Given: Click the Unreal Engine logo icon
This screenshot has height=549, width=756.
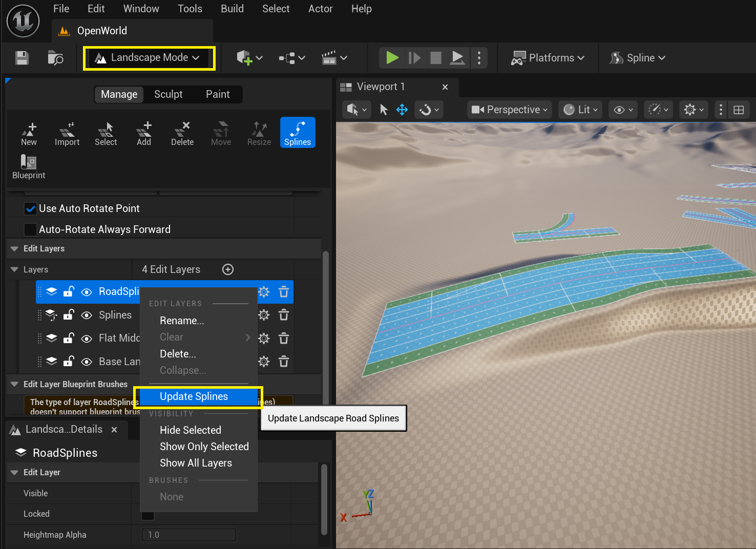Looking at the screenshot, I should (x=23, y=21).
